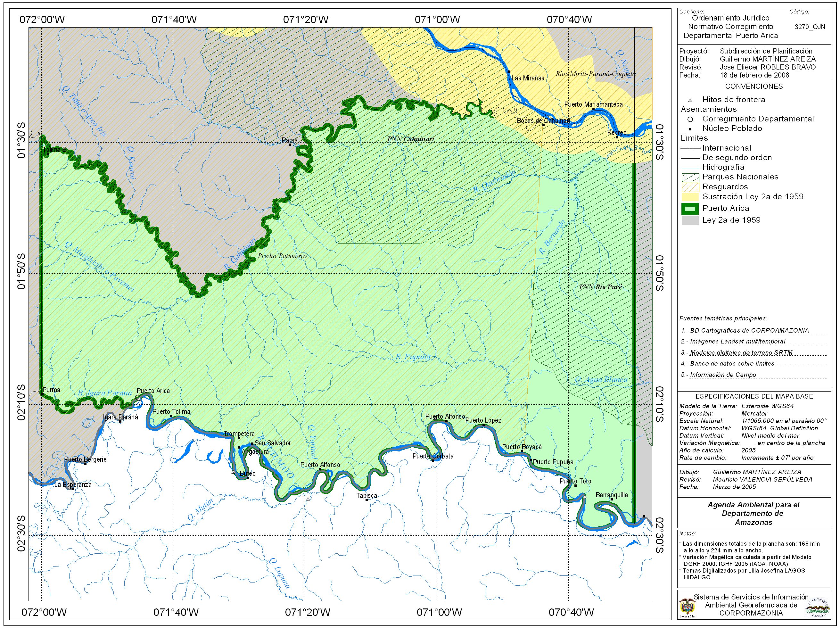Click the Puerto Tolima label
The image size is (840, 628).
coord(171,412)
